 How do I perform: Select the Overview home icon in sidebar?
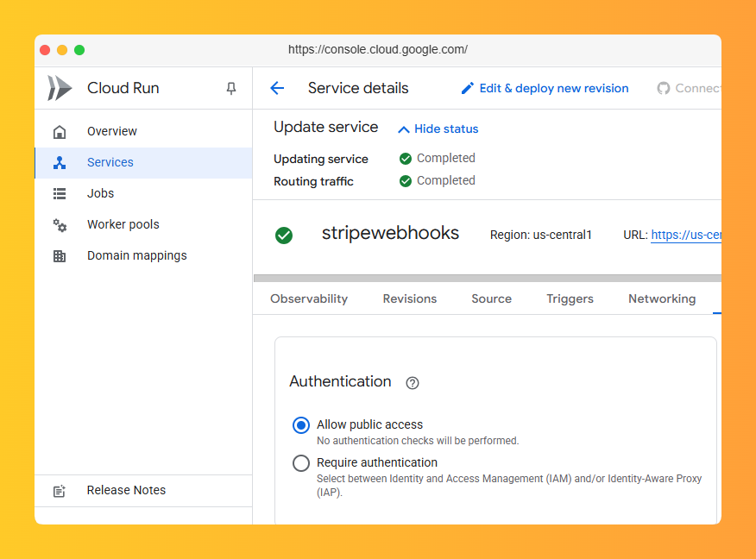coord(59,131)
